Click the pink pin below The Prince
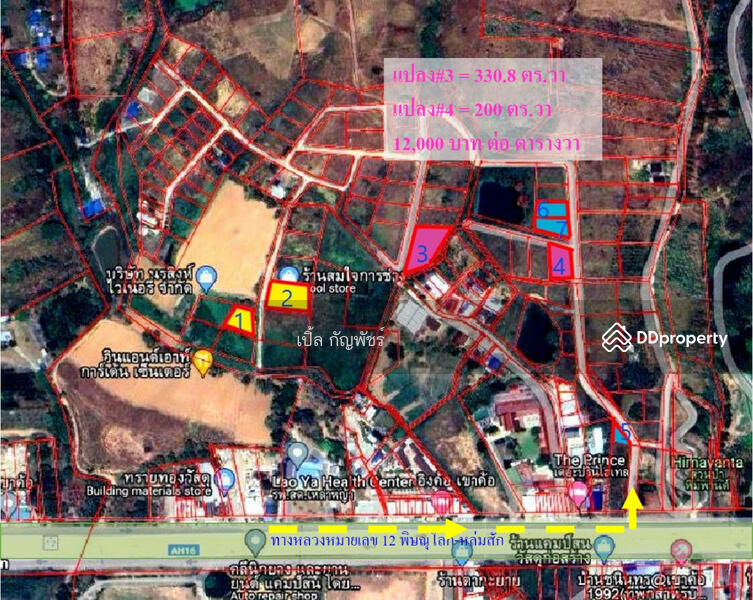 579,494
